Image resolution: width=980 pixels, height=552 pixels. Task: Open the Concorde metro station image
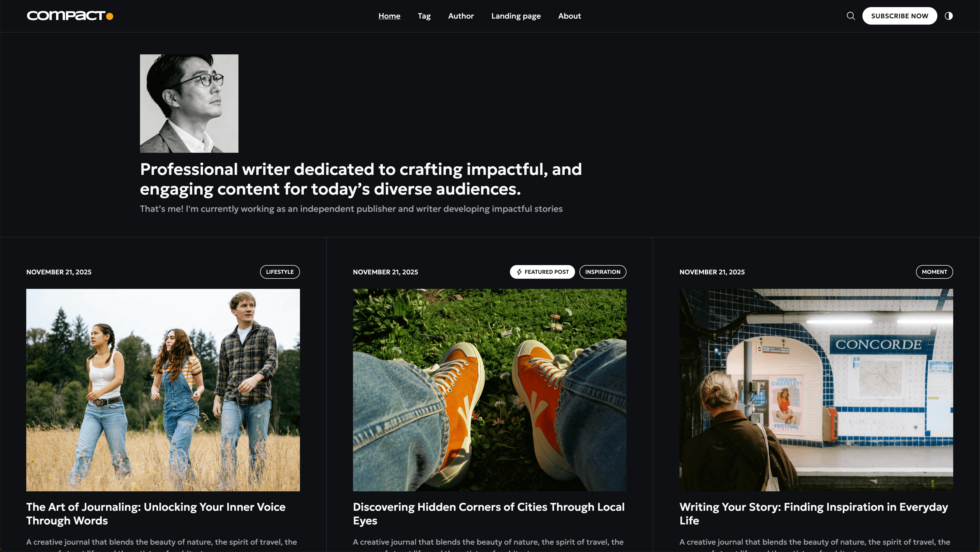pyautogui.click(x=816, y=390)
